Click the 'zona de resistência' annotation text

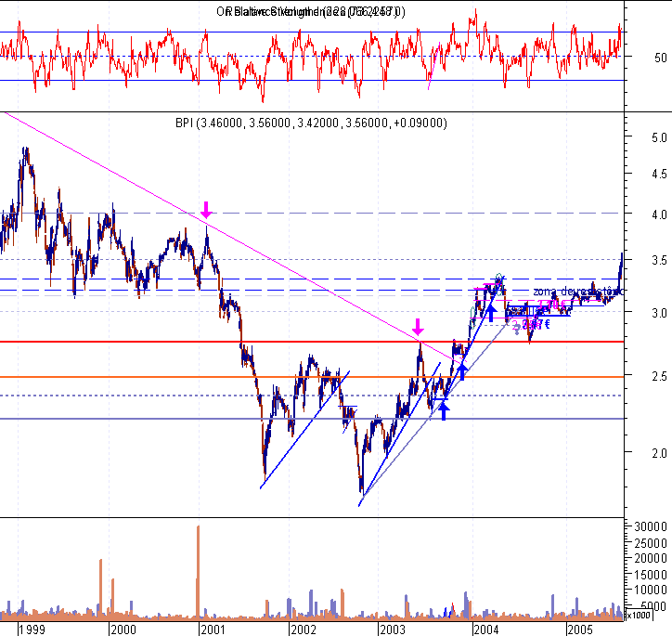pos(578,292)
